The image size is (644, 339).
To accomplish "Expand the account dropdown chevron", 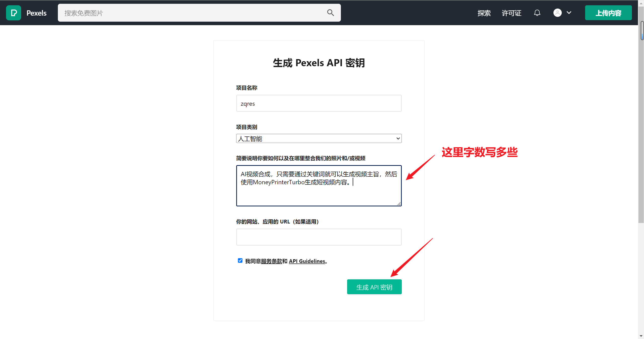I will click(x=569, y=13).
